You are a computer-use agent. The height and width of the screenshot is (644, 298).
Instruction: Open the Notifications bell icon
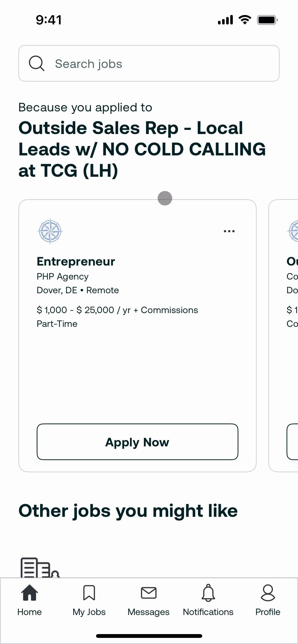pos(208,593)
